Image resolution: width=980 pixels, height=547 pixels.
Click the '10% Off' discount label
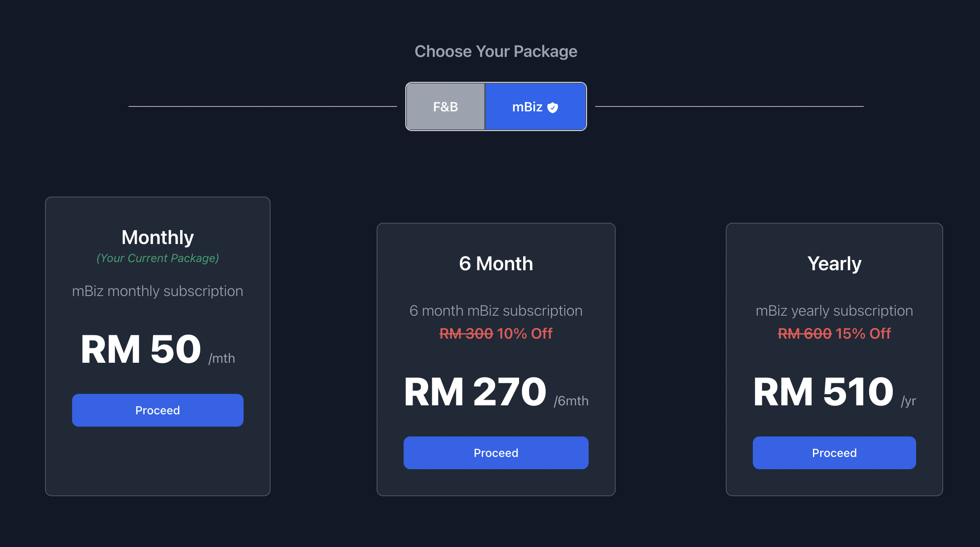point(524,334)
